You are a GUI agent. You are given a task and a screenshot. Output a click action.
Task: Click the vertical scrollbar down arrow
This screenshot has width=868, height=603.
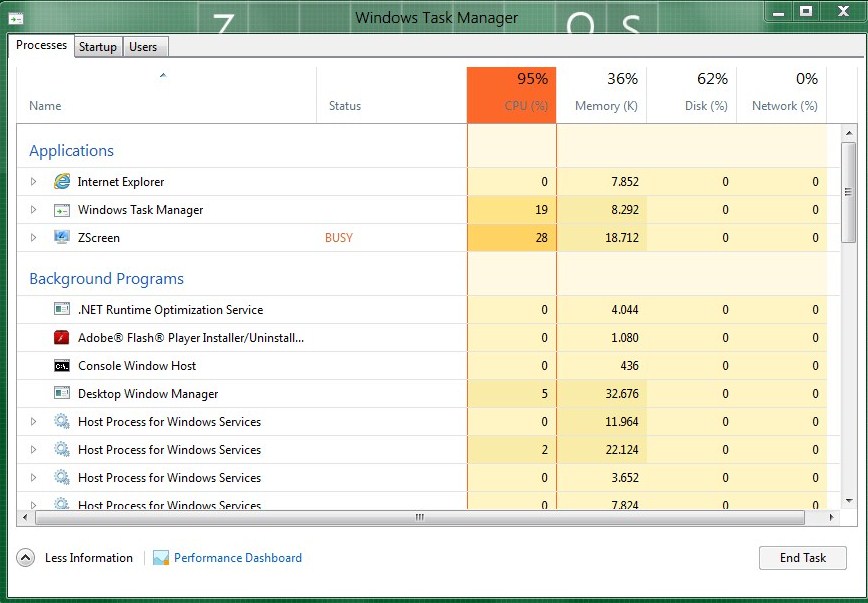tap(849, 501)
